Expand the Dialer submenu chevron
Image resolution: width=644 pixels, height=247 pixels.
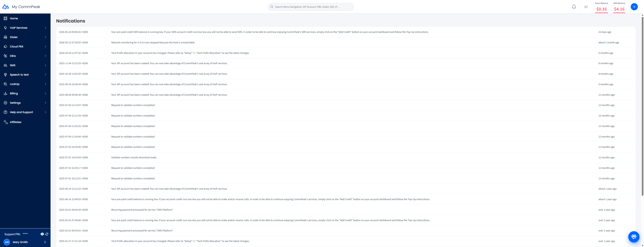[x=45, y=37]
